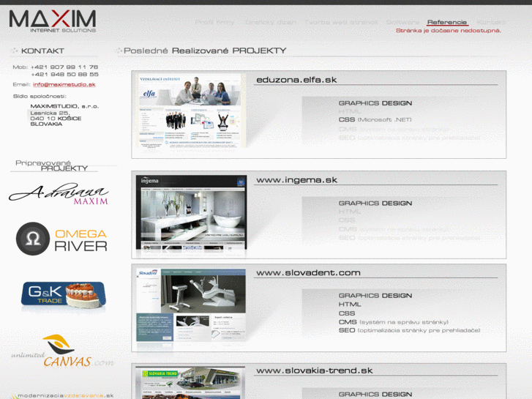Image resolution: width=532 pixels, height=399 pixels.
Task: Open the Profil firmy menu item
Action: tap(214, 23)
